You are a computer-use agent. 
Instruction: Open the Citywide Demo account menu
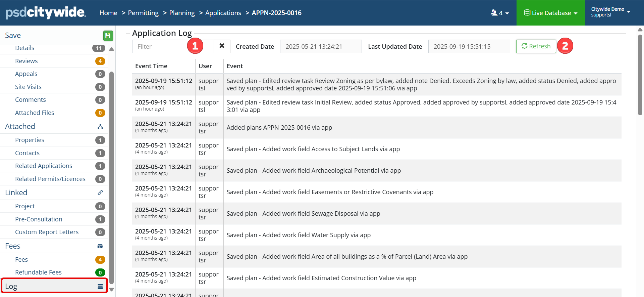[610, 12]
